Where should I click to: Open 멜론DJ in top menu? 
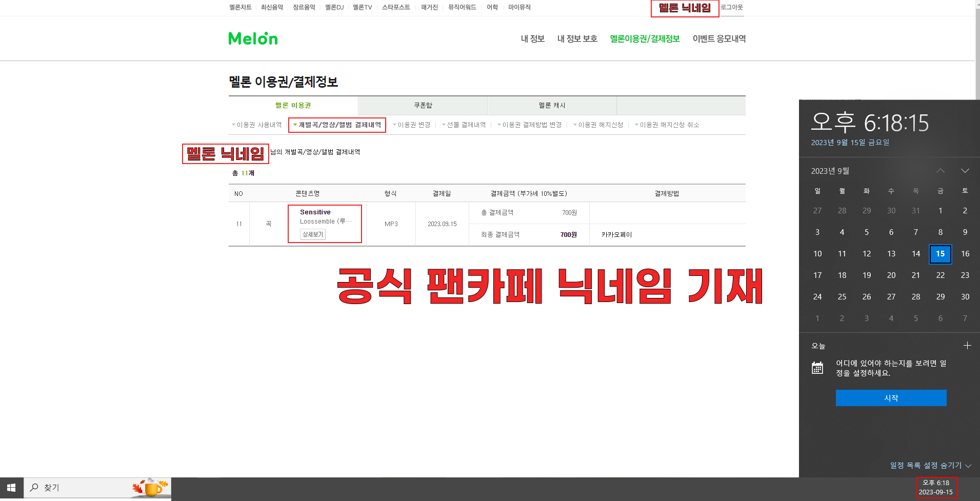coord(334,7)
